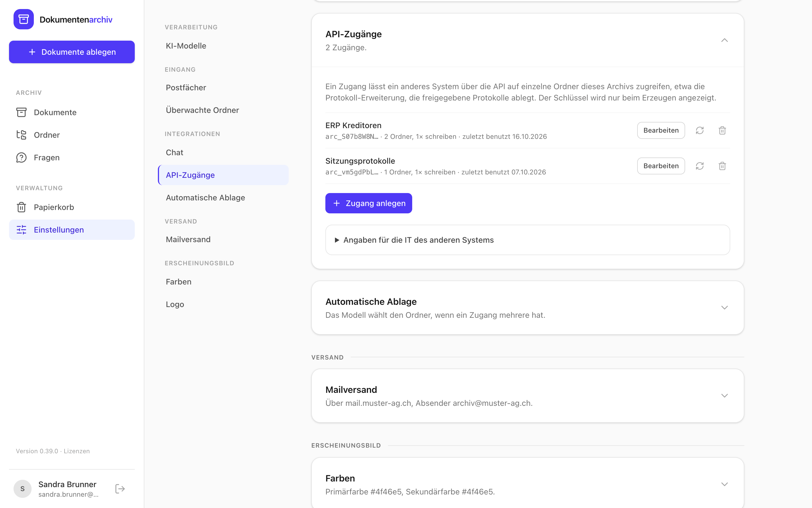Expand Angaben für die IT des anderen Systems

click(x=528, y=240)
